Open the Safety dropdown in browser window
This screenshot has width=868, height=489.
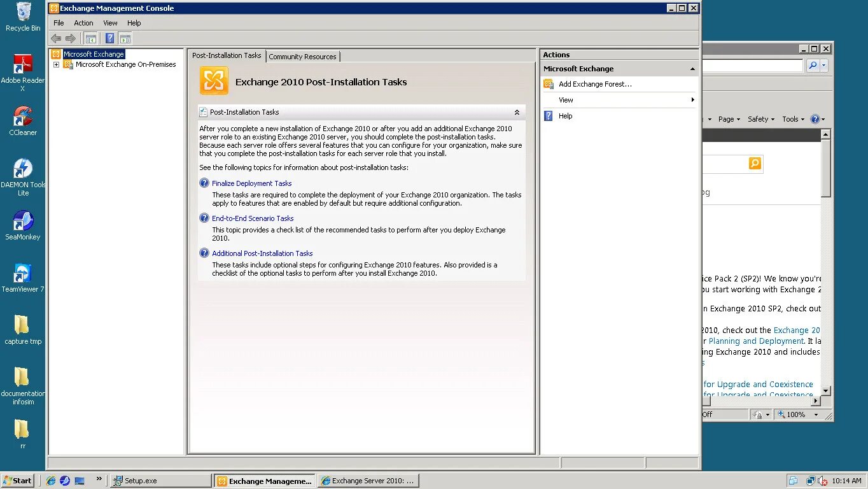click(761, 119)
